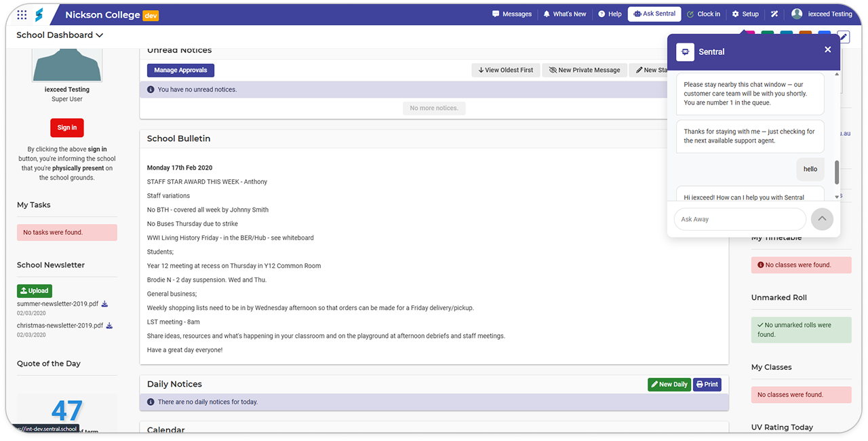The image size is (868, 441).
Task: Open What's New in the top bar
Action: point(564,14)
